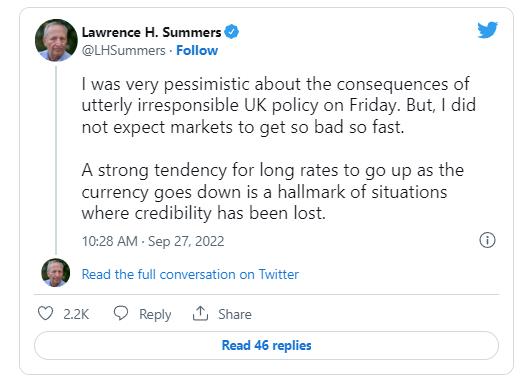
Task: Click the vertical thread connector line
Action: coord(56,160)
